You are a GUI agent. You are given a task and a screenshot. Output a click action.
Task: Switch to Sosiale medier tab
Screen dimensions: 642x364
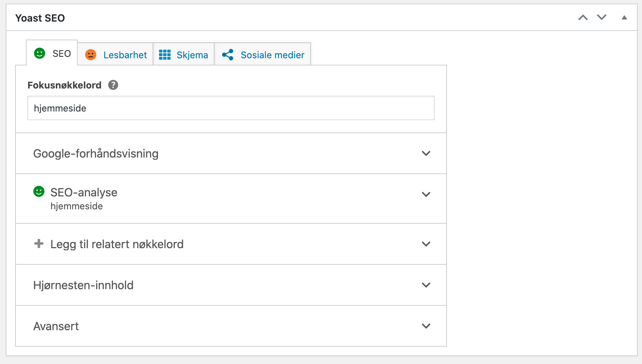coord(262,55)
